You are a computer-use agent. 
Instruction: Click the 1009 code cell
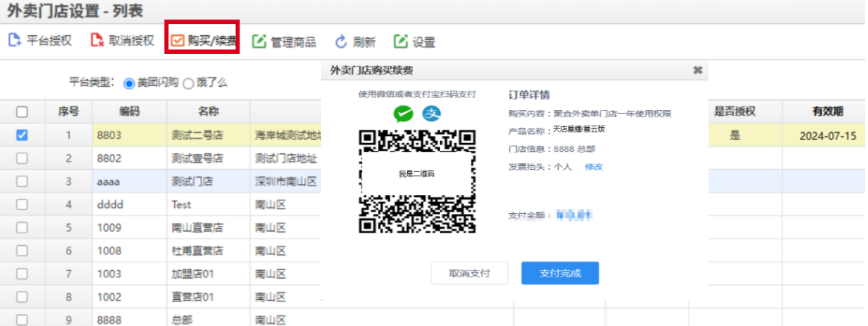pos(129,227)
